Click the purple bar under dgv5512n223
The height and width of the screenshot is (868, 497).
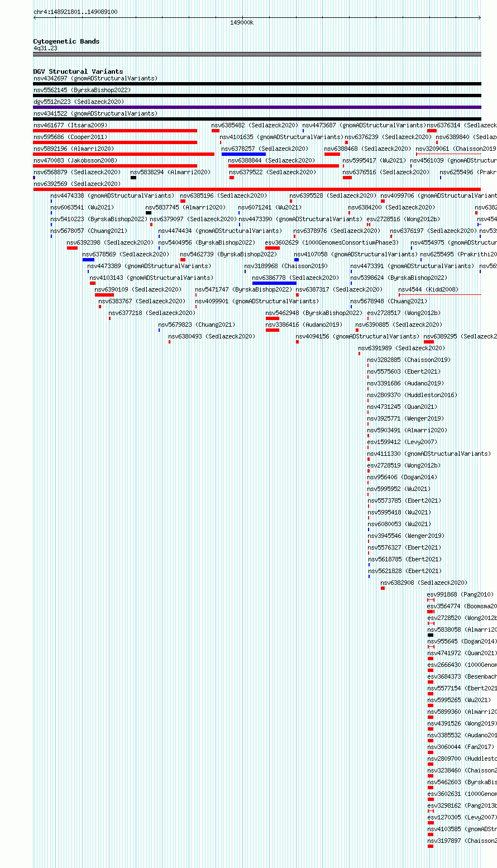[x=257, y=107]
